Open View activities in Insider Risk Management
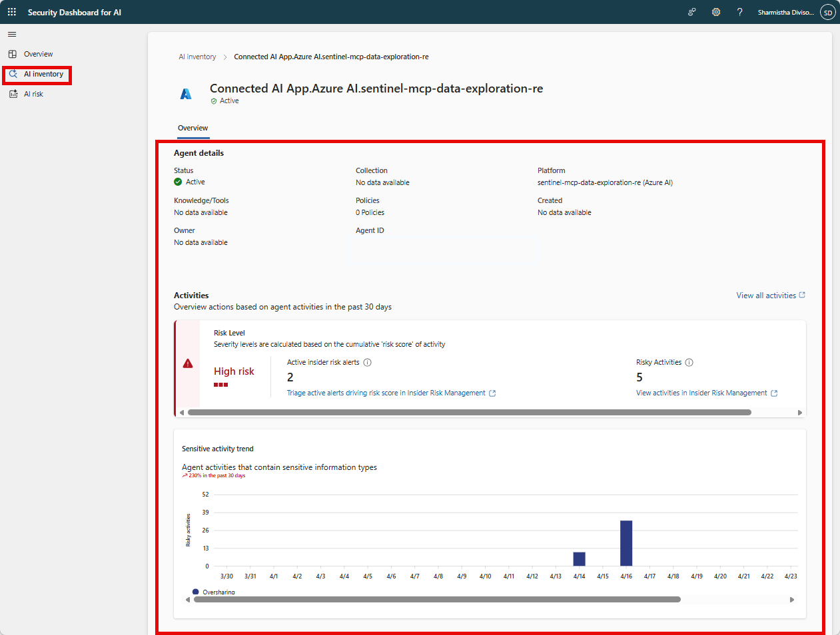 click(x=701, y=393)
